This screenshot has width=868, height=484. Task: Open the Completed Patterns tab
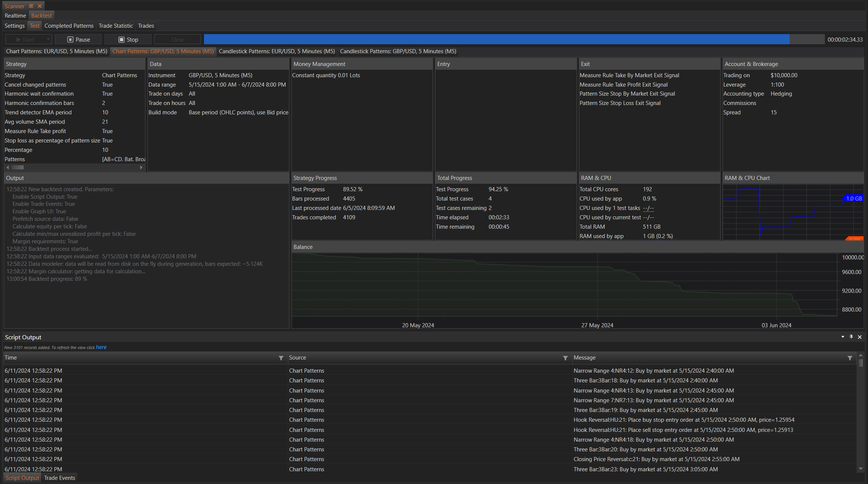69,26
